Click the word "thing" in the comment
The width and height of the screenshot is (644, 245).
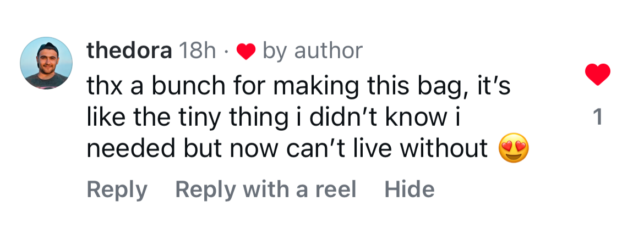256,118
